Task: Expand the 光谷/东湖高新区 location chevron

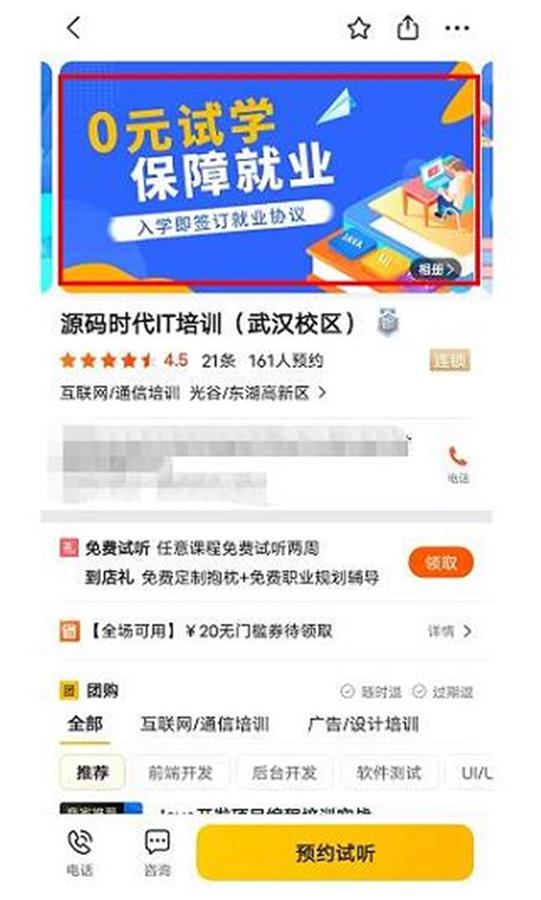Action: coord(322,393)
